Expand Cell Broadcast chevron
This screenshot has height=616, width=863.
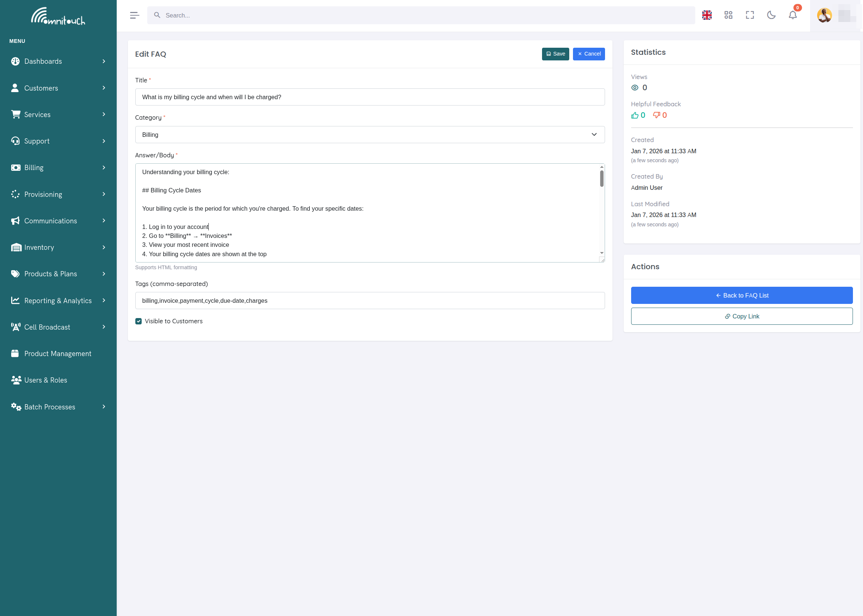104,327
